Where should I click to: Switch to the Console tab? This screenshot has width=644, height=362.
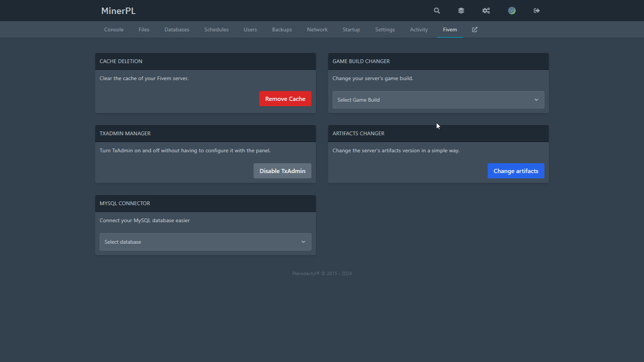(x=114, y=29)
